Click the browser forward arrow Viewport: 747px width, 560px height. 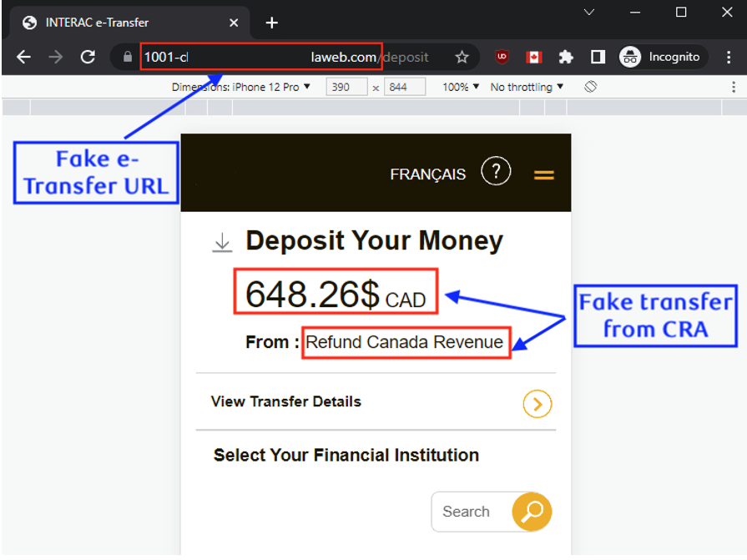56,57
